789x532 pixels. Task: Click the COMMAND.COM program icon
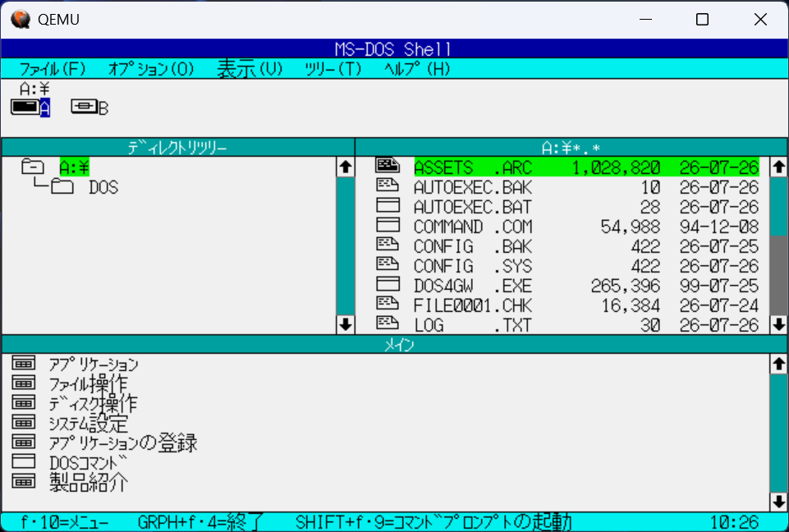[x=388, y=225]
